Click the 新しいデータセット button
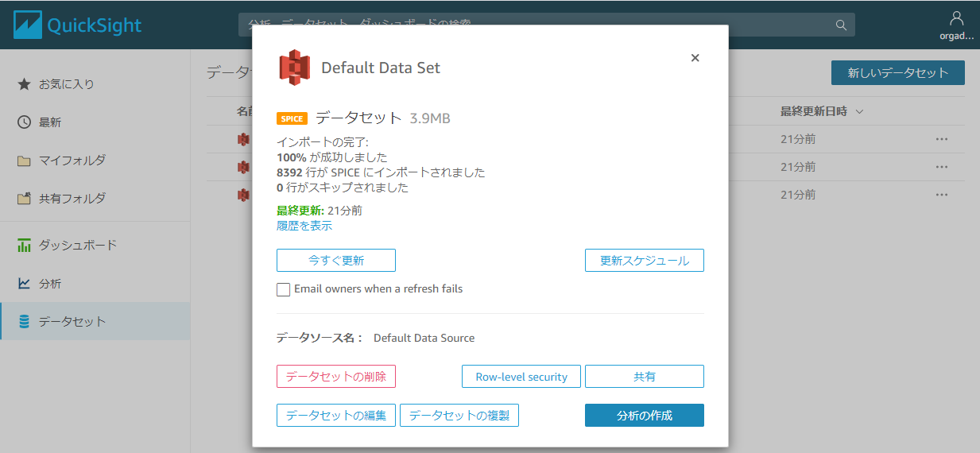 898,73
